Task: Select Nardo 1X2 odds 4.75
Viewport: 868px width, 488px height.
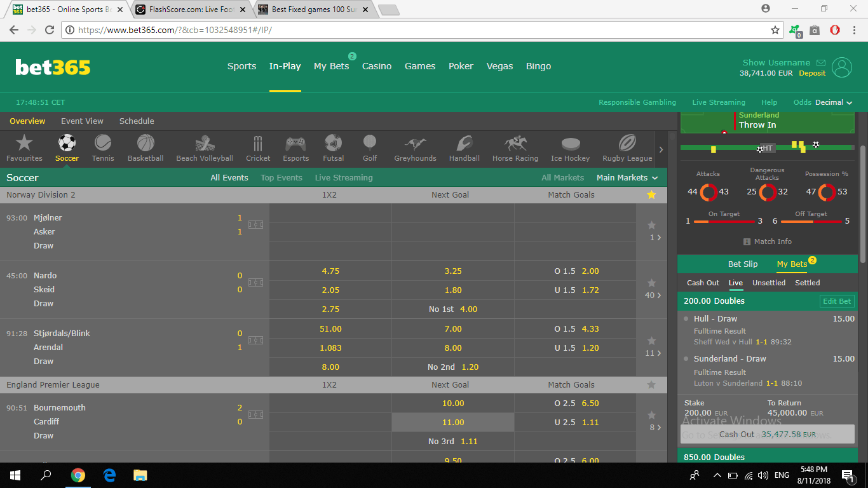Action: (x=330, y=271)
